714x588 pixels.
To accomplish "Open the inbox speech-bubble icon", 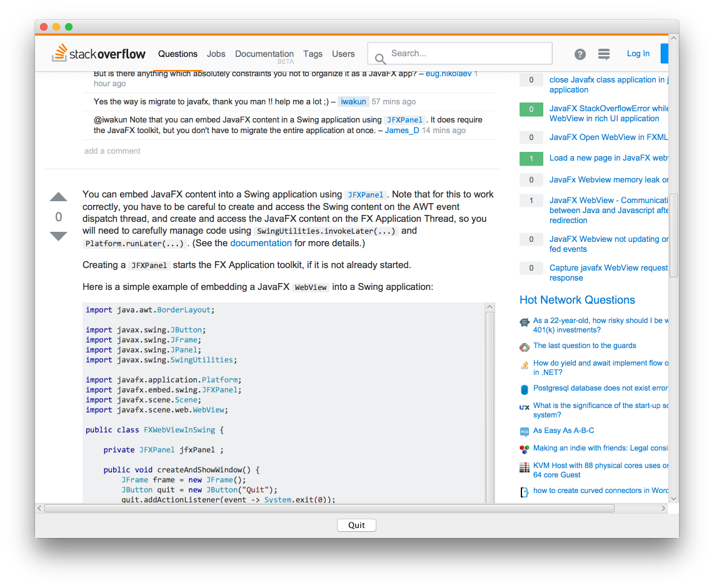I will [x=604, y=54].
